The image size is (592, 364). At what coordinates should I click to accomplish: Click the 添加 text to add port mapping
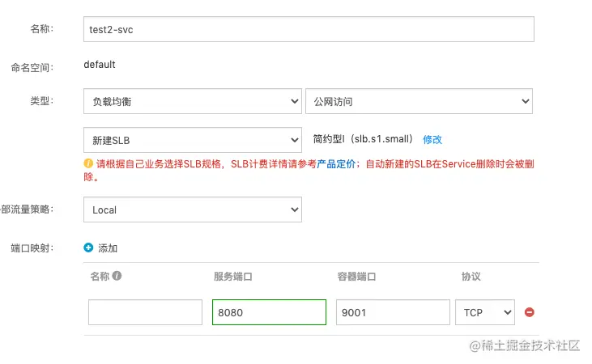coord(108,248)
